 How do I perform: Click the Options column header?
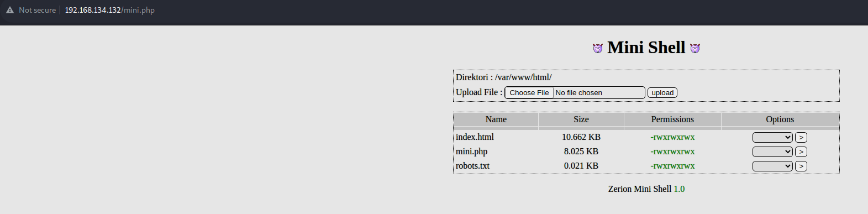pos(780,119)
